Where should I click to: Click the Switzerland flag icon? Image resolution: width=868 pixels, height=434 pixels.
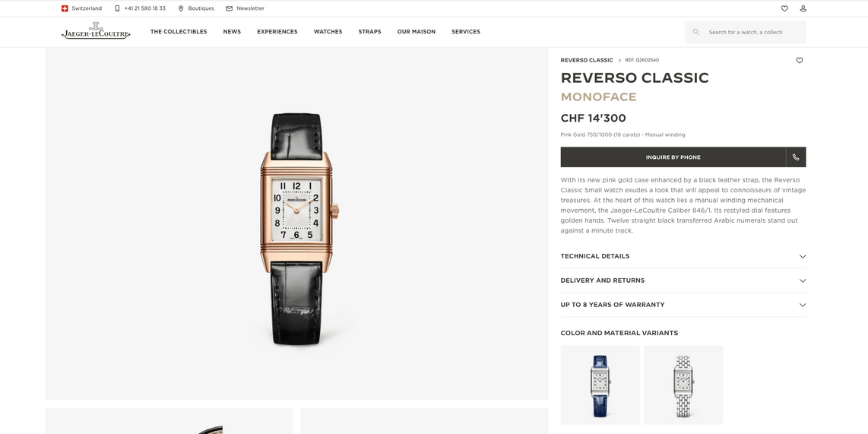tap(65, 8)
